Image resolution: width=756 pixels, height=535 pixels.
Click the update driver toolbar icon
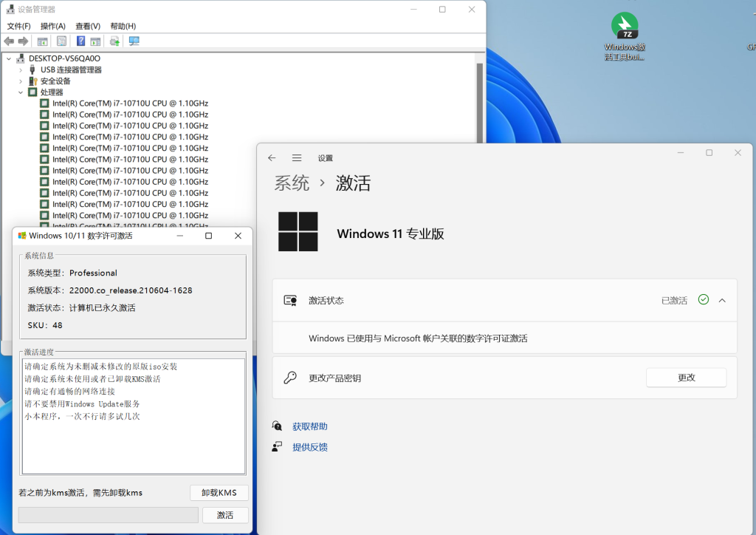pyautogui.click(x=114, y=41)
